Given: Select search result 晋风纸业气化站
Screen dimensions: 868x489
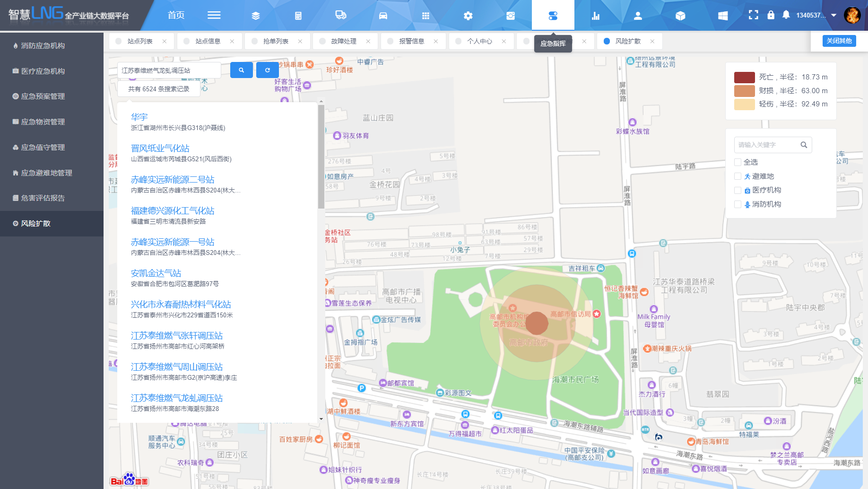Looking at the screenshot, I should [160, 148].
